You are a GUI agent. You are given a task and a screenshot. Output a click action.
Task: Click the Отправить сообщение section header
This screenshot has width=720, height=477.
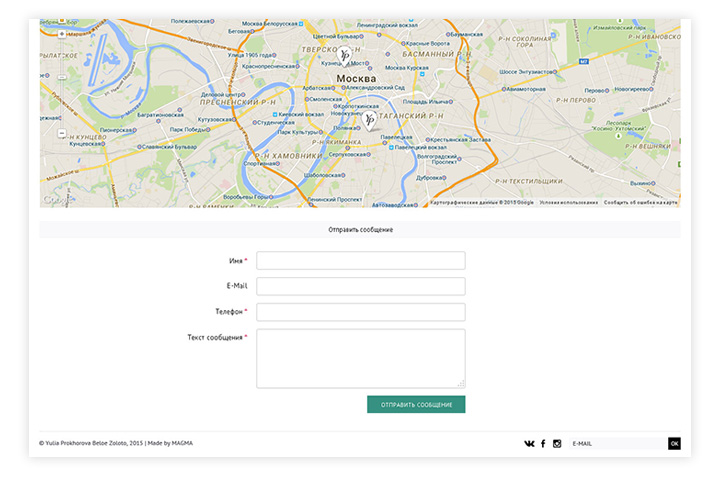pos(360,230)
